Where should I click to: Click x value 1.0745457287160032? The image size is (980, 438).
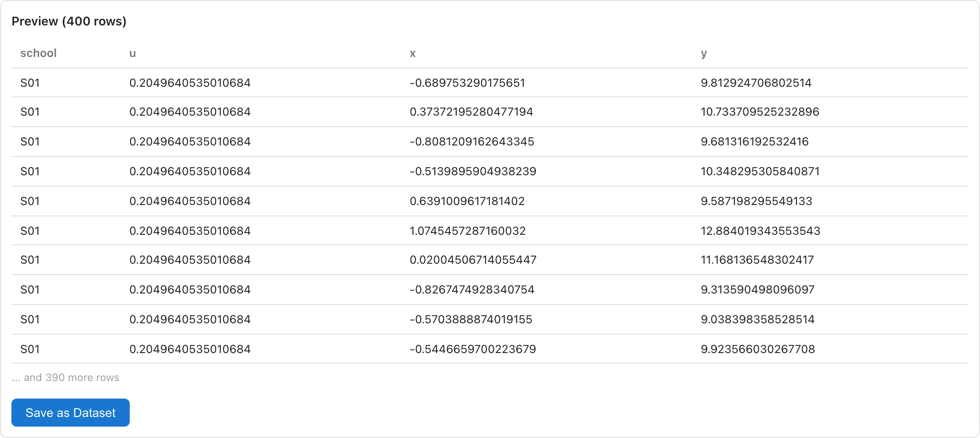coord(468,231)
